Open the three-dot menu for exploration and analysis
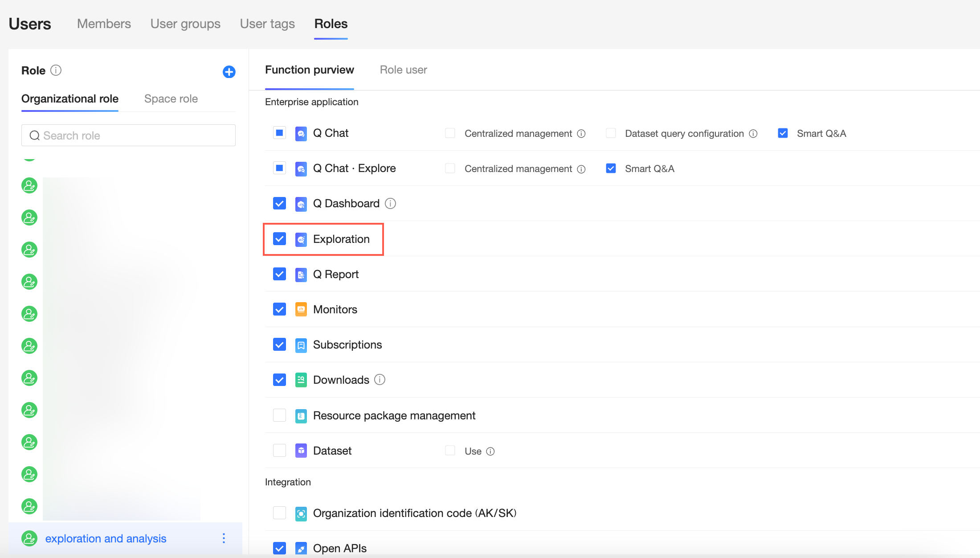This screenshot has width=980, height=558. pyautogui.click(x=224, y=538)
